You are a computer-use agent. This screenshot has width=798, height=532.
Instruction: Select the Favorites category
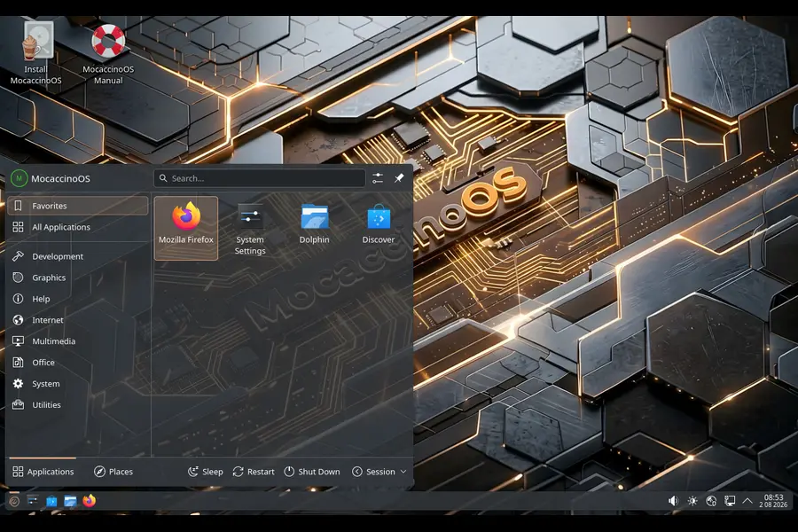click(x=78, y=206)
